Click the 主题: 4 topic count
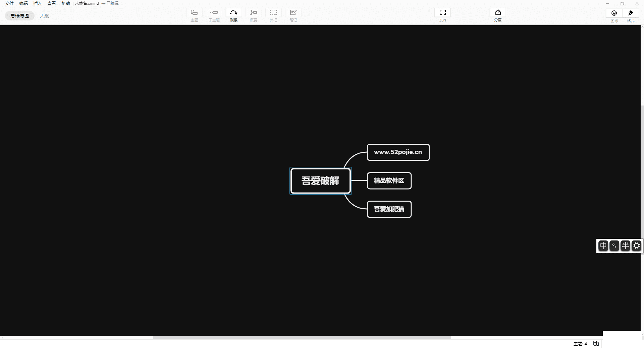 pos(580,344)
